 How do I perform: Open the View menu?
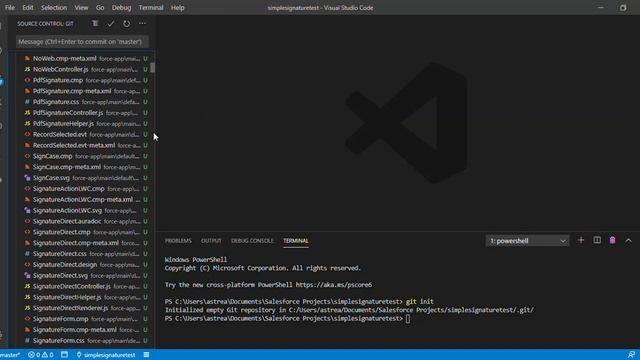coord(81,8)
